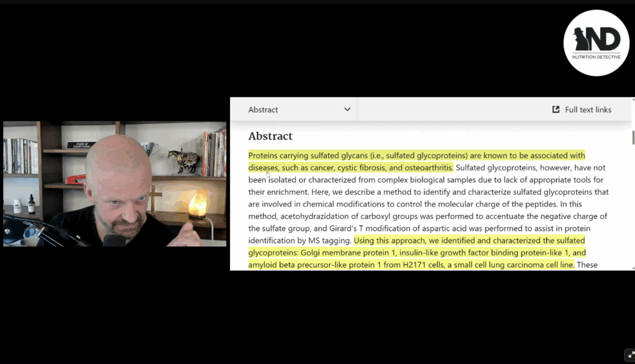Click the fullscreen expand icon
The image size is (635, 364).
click(x=630, y=355)
